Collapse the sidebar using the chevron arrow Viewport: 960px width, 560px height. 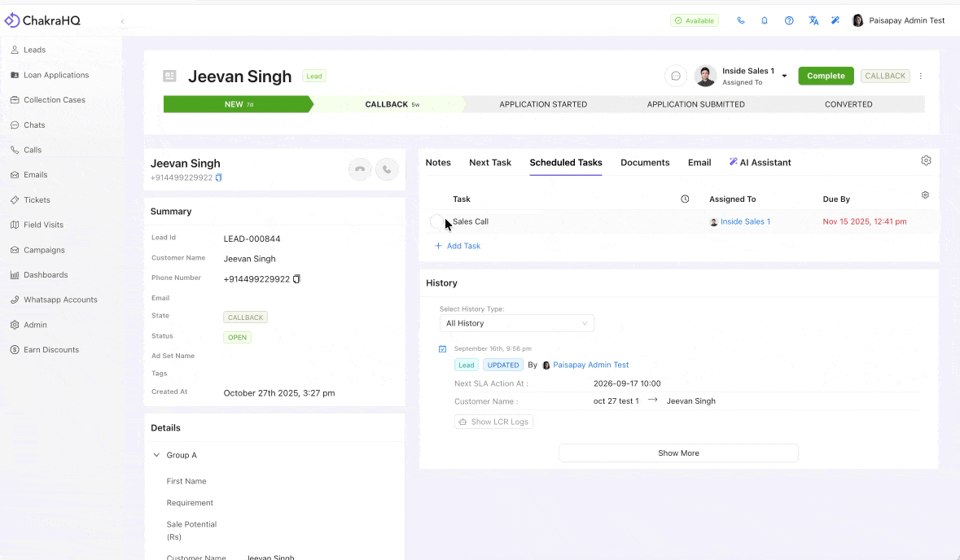122,21
